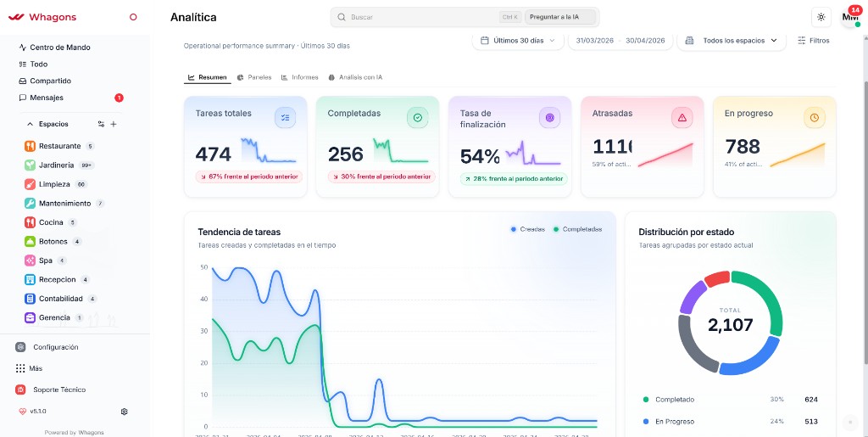Open the Limpieza space icon
The width and height of the screenshot is (868, 437).
pos(30,184)
